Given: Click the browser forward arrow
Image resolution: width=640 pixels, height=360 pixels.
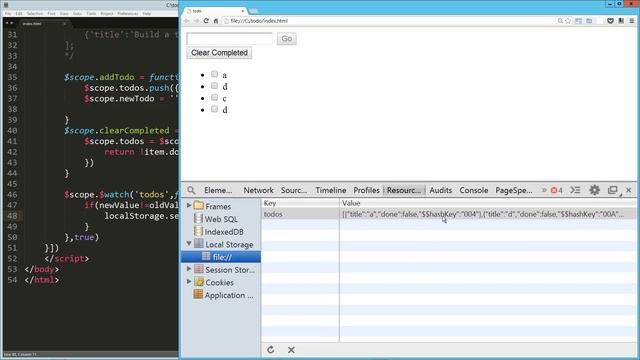Looking at the screenshot, I should pos(196,21).
